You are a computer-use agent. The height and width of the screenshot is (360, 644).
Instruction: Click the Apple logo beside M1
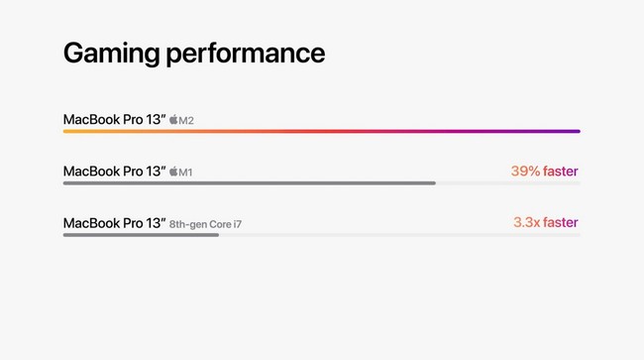[x=173, y=172]
